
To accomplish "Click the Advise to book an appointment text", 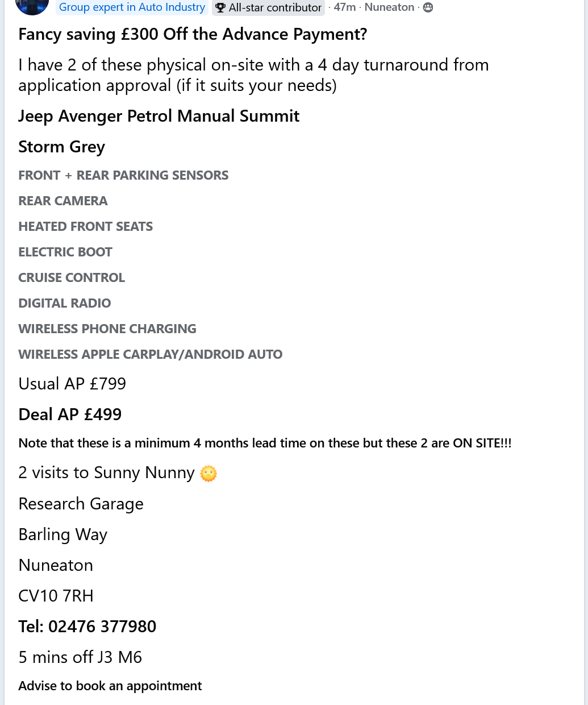I will pos(110,686).
